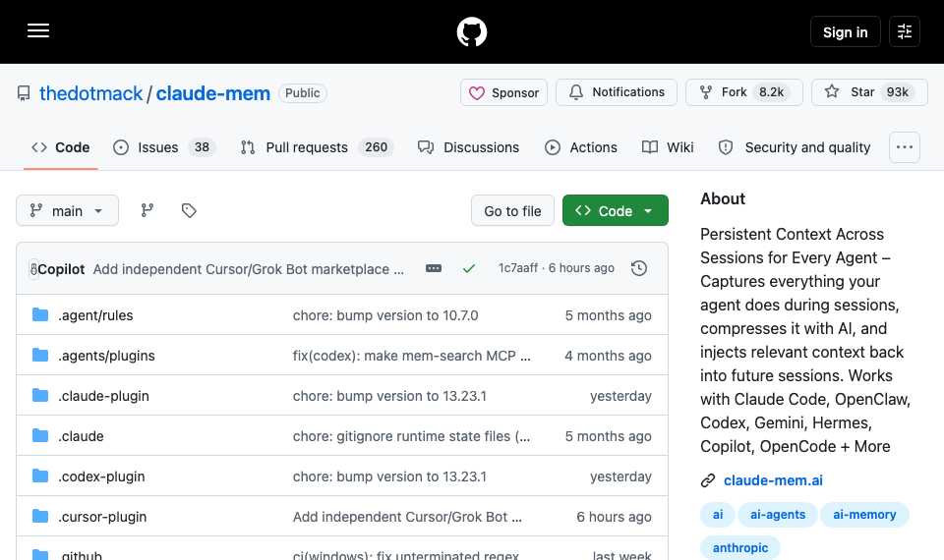Expand the main branch selector

click(x=68, y=210)
